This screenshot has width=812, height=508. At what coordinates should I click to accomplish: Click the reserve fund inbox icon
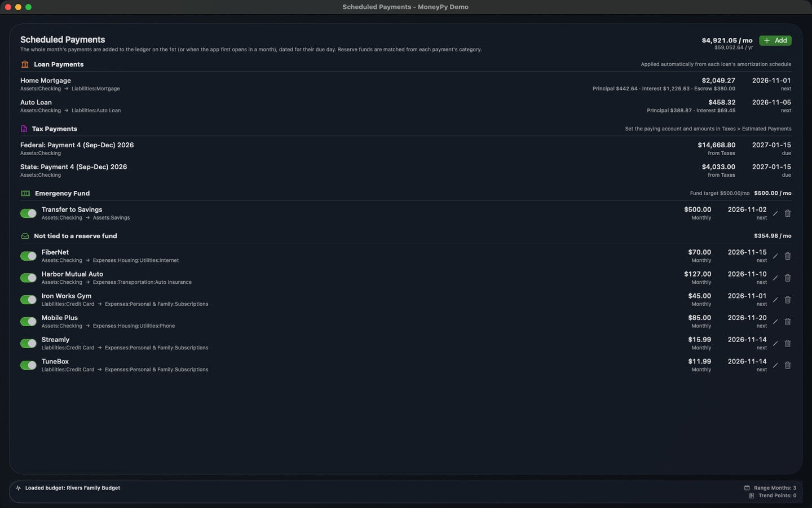(25, 236)
